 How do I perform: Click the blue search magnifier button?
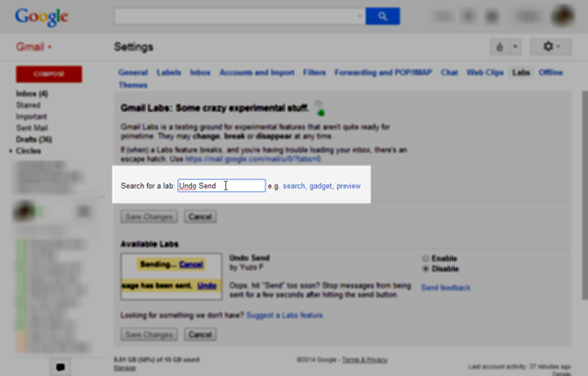382,17
